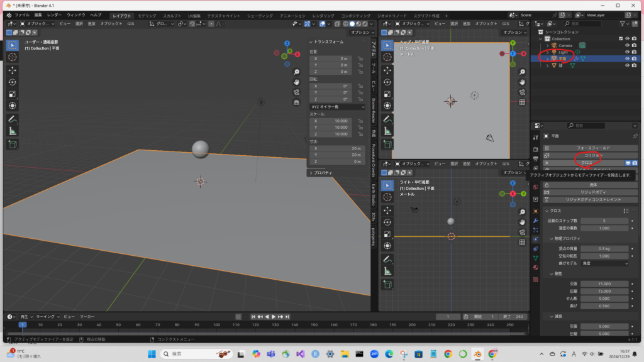Activate the Measure tool in main viewport

click(13, 131)
